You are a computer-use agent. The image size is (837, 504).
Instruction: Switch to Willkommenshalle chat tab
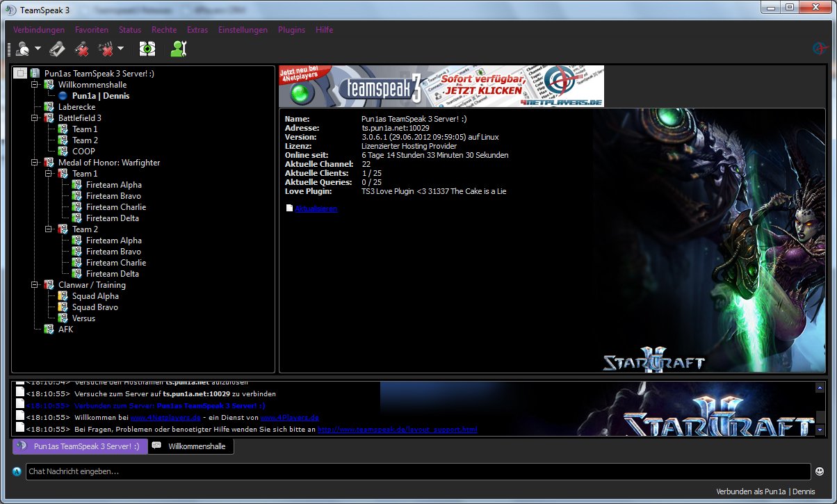[x=191, y=446]
